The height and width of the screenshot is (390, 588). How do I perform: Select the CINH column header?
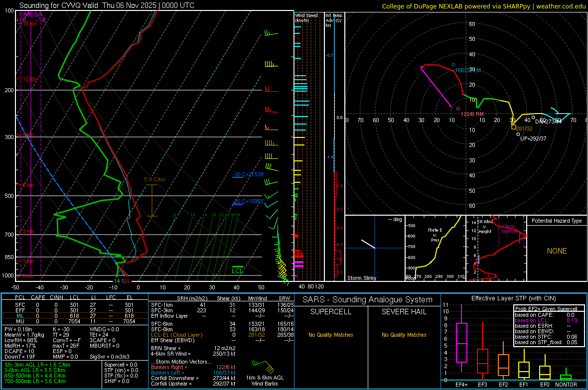coord(57,297)
